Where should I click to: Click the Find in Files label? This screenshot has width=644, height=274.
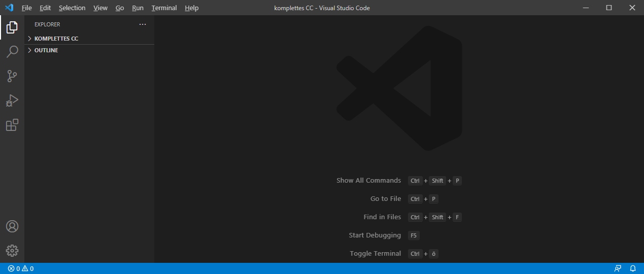[x=382, y=217]
